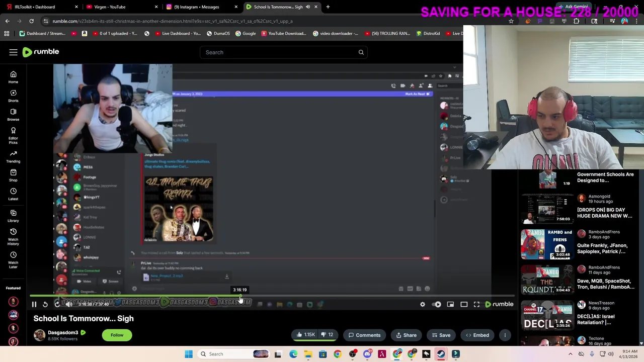Mute the School Is Tommorow tab audio
The width and height of the screenshot is (644, 362).
(x=308, y=7)
